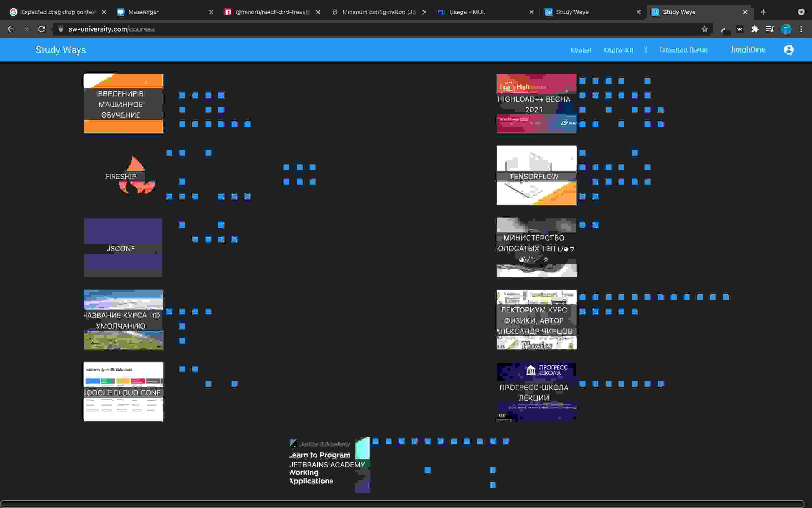Open the Введение в машинное обучение course card
The width and height of the screenshot is (812, 508).
coord(123,104)
